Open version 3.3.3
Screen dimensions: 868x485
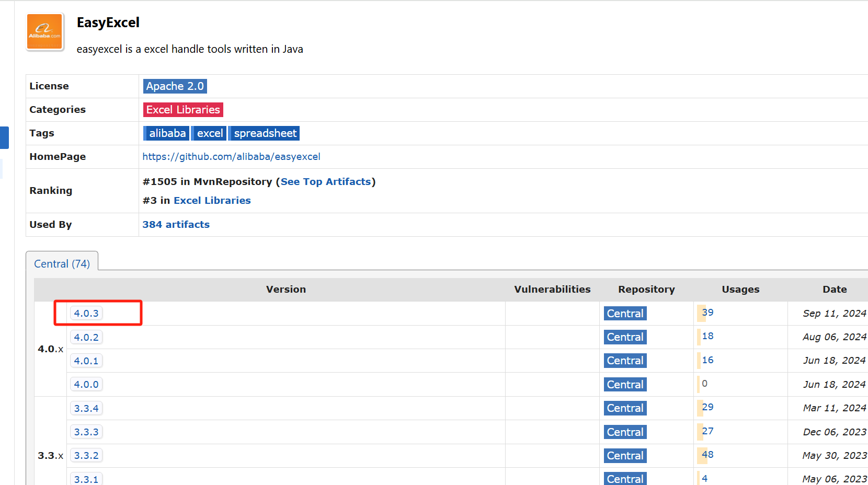click(86, 432)
